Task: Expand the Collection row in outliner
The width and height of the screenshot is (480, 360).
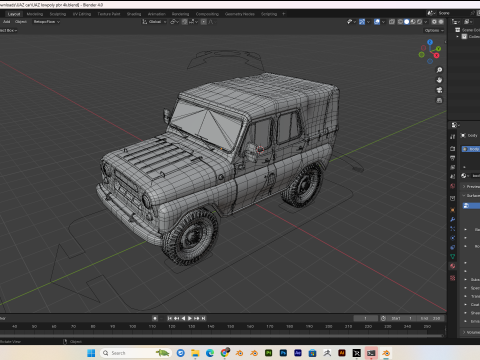Action: 457,37
